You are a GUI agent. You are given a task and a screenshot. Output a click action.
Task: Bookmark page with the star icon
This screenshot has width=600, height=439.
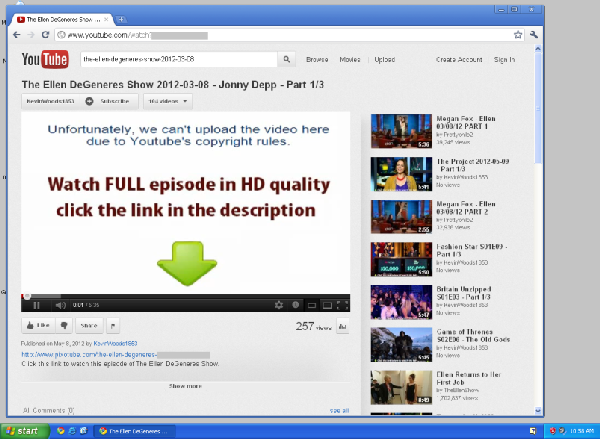[518, 35]
